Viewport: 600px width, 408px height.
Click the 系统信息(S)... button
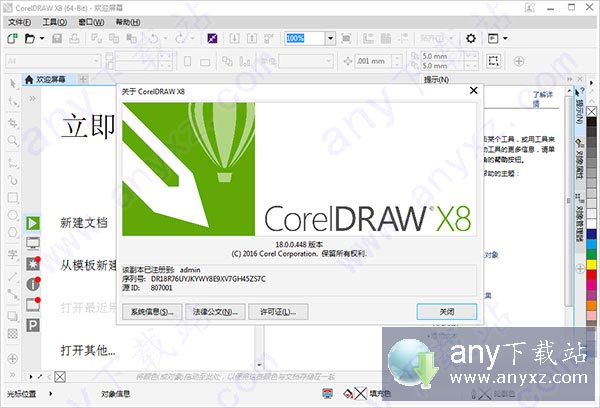tap(152, 312)
